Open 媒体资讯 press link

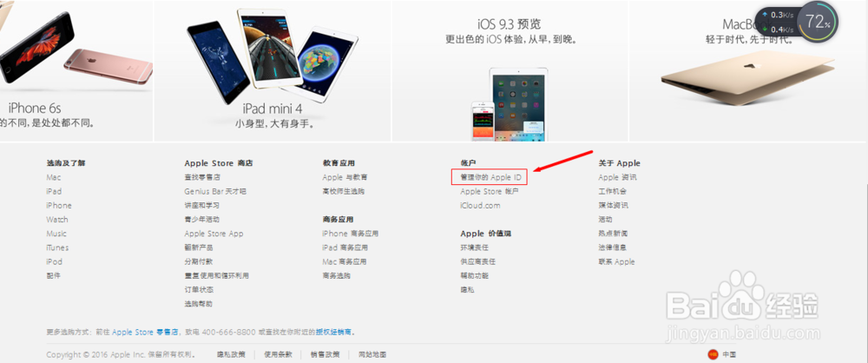(x=613, y=206)
